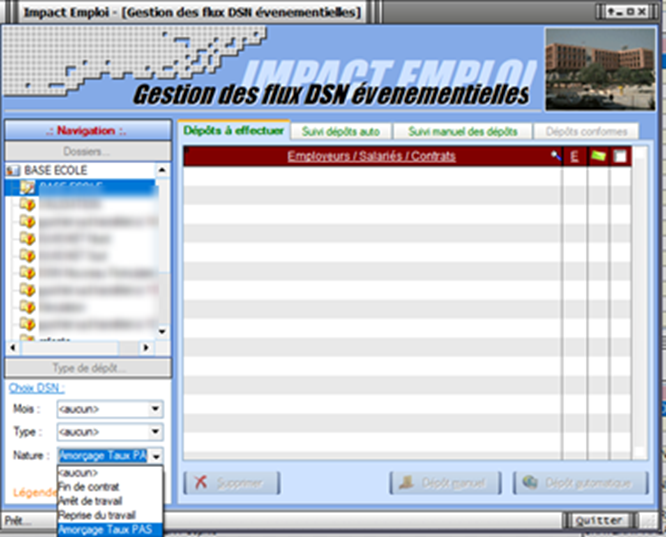Click the E column header
Image resolution: width=666 pixels, height=537 pixels.
coord(574,156)
